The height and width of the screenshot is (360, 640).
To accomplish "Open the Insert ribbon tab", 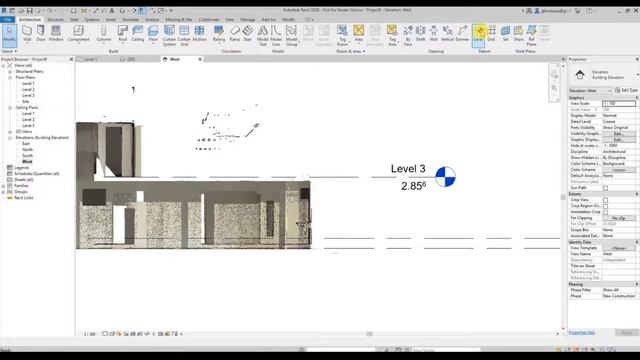I will pyautogui.click(x=111, y=20).
